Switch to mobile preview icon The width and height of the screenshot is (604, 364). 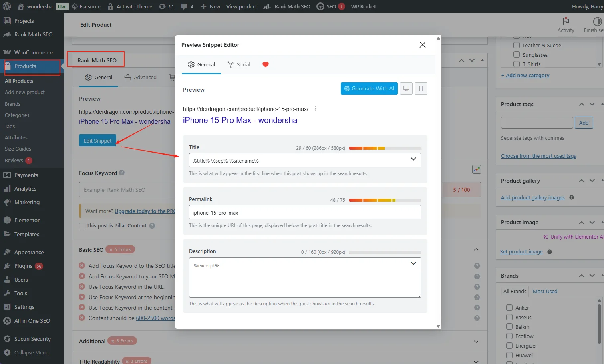pos(421,88)
